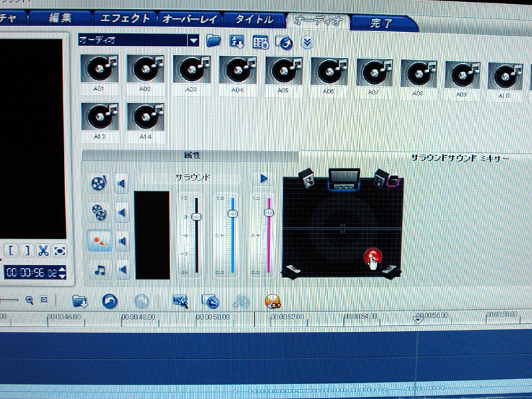Click the export clip icon with arrow

[x=285, y=43]
